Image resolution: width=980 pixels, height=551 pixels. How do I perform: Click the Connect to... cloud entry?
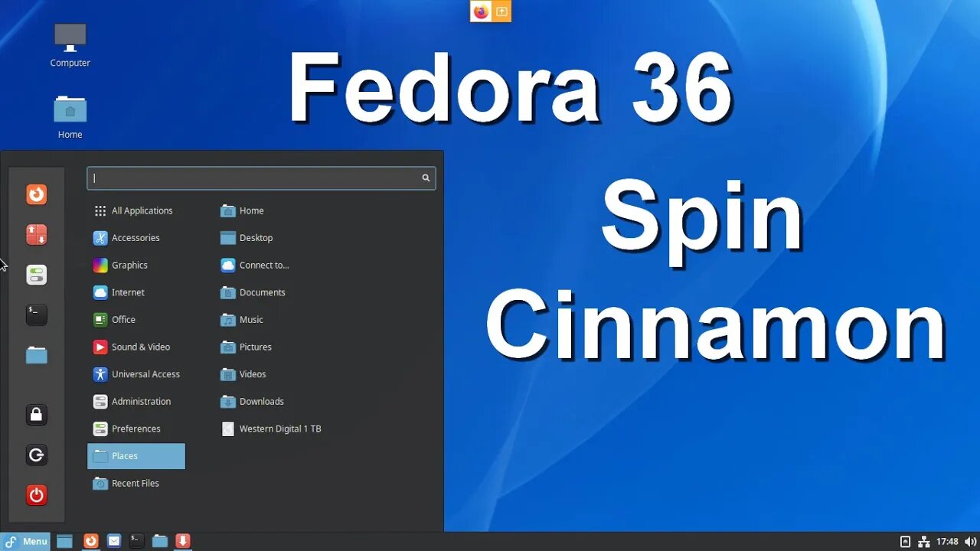point(255,265)
